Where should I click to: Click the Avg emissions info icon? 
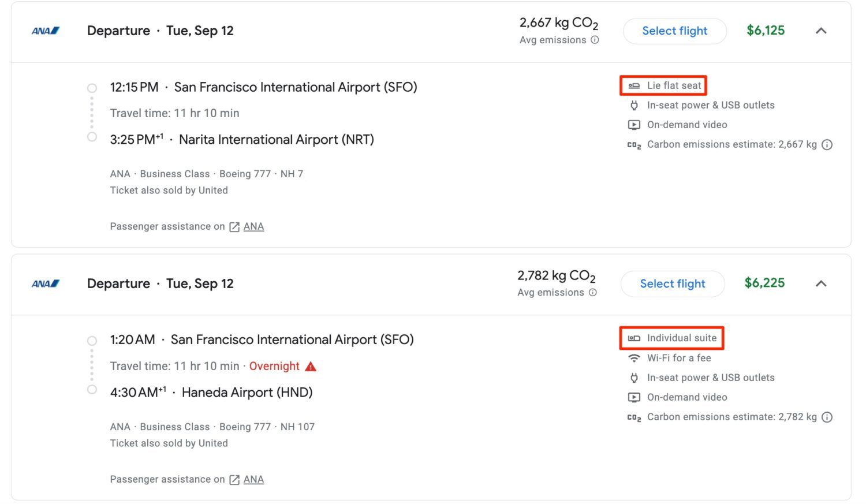coord(595,40)
